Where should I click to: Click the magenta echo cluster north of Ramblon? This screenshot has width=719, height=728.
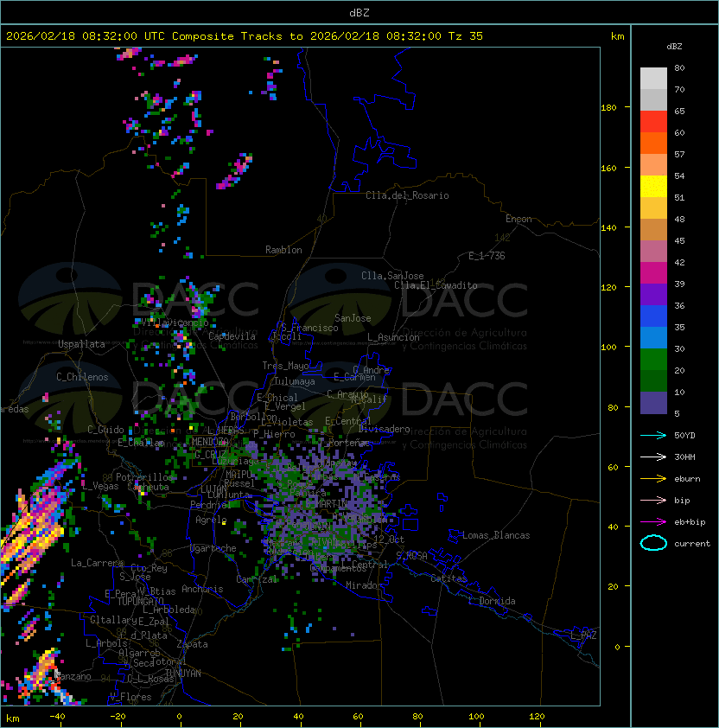tap(235, 171)
